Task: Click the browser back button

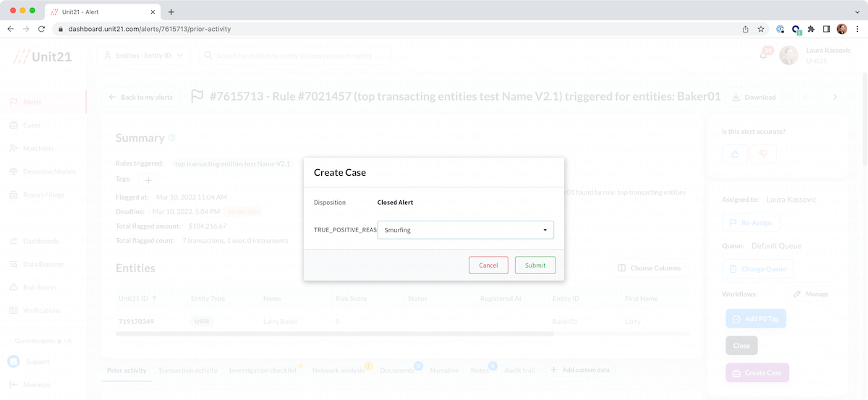Action: click(x=10, y=29)
